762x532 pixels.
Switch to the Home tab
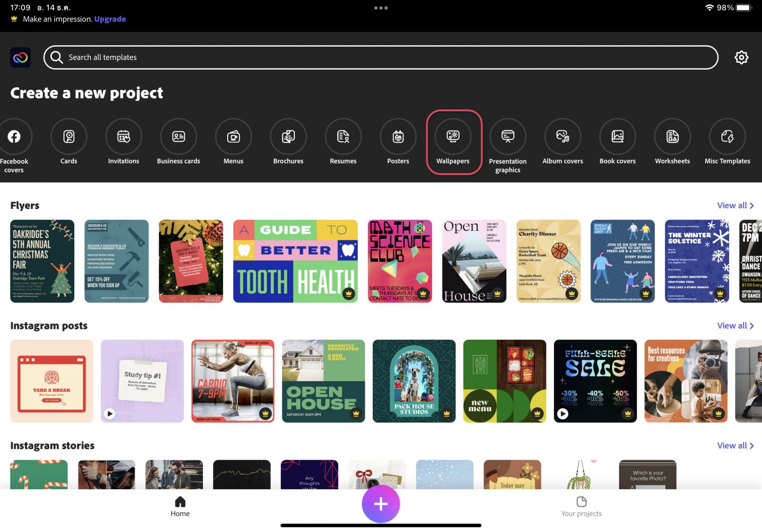click(x=180, y=506)
